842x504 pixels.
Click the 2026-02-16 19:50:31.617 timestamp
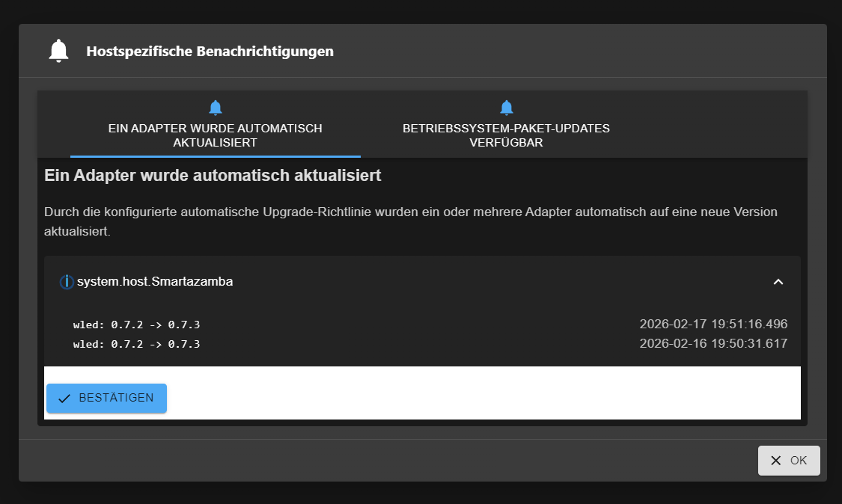[x=713, y=344]
